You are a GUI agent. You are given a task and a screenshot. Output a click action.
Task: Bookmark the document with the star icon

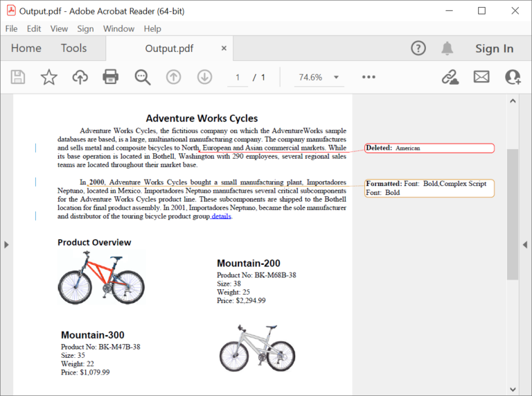[48, 77]
